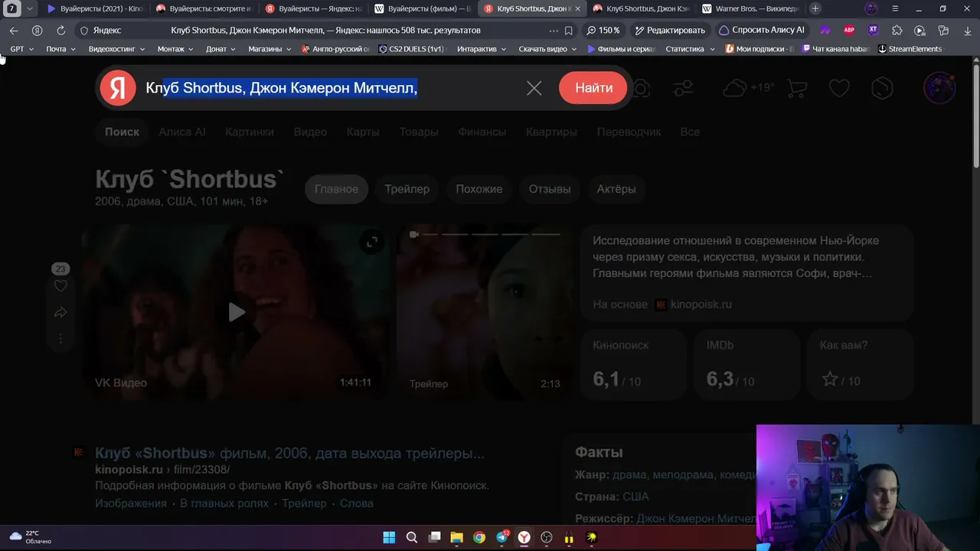Expand the Почта bookmarks folder
The image size is (980, 551).
pos(60,49)
